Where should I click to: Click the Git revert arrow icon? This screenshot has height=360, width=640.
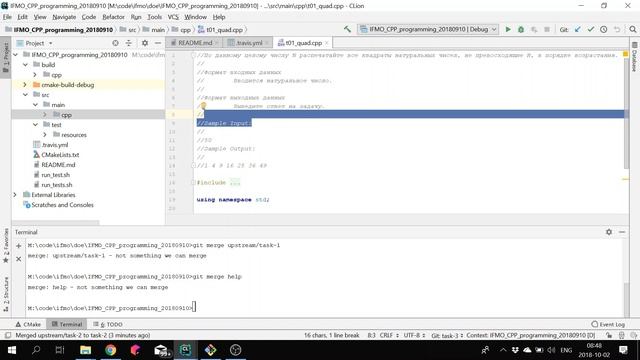(x=617, y=29)
